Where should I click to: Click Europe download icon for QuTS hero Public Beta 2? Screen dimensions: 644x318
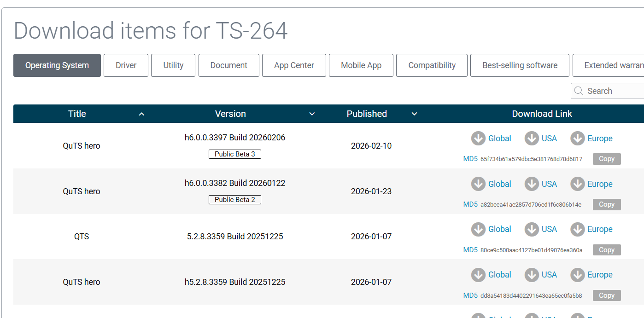coord(578,184)
